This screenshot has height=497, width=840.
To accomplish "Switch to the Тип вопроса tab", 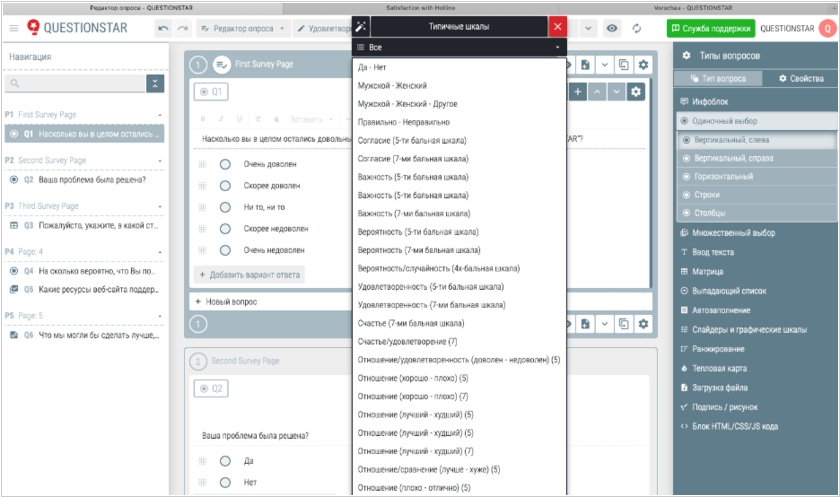I will coord(718,78).
